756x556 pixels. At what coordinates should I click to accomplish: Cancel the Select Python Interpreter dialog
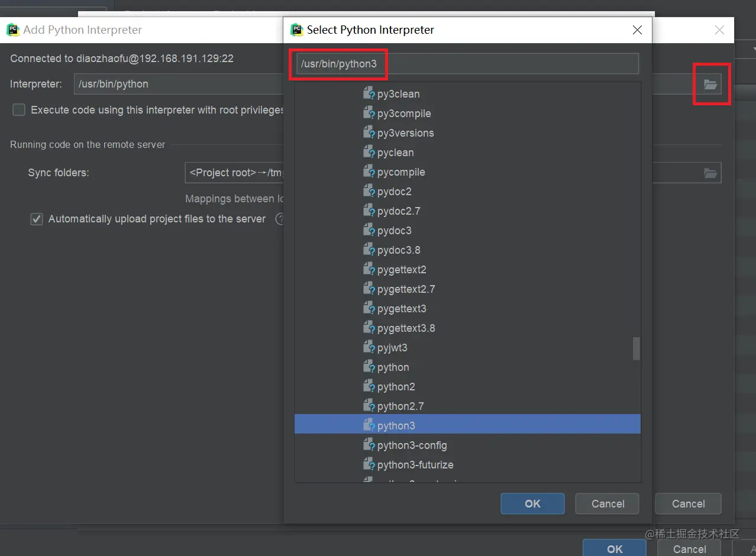(x=608, y=503)
